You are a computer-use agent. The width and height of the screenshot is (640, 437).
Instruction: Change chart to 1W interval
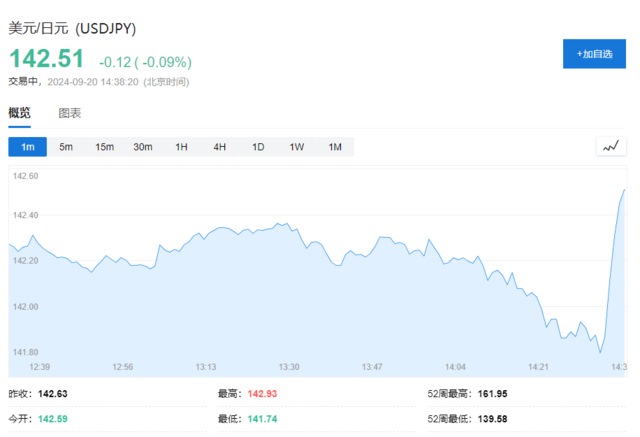tap(296, 147)
